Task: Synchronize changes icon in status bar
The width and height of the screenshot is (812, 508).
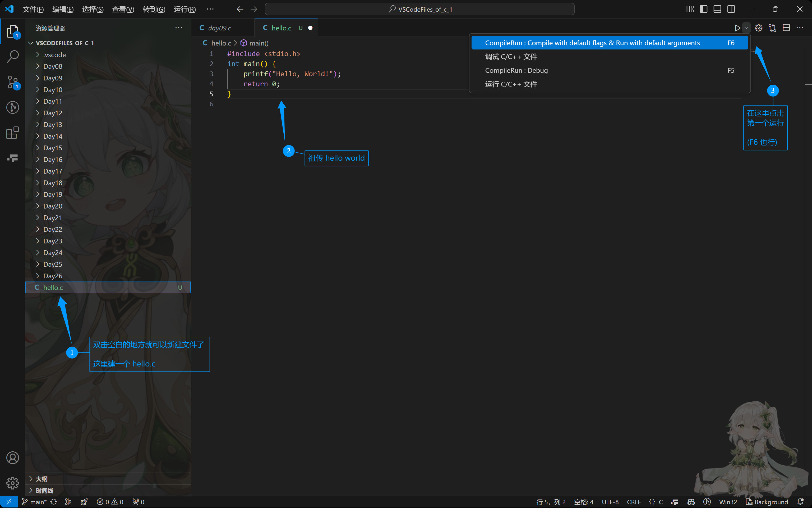Action: 54,502
